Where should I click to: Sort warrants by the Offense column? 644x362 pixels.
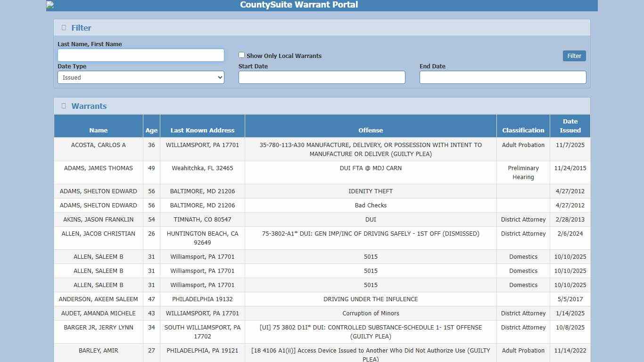pos(371,130)
